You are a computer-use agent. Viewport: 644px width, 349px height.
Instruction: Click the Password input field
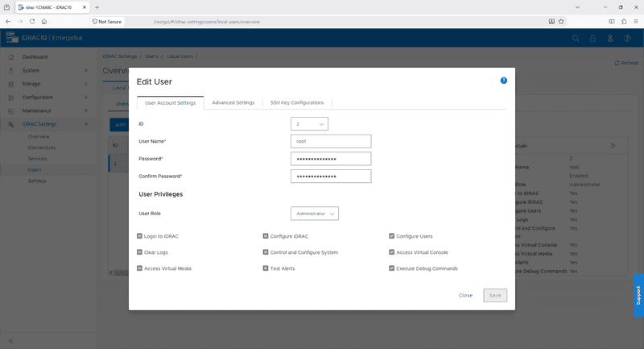tap(331, 159)
